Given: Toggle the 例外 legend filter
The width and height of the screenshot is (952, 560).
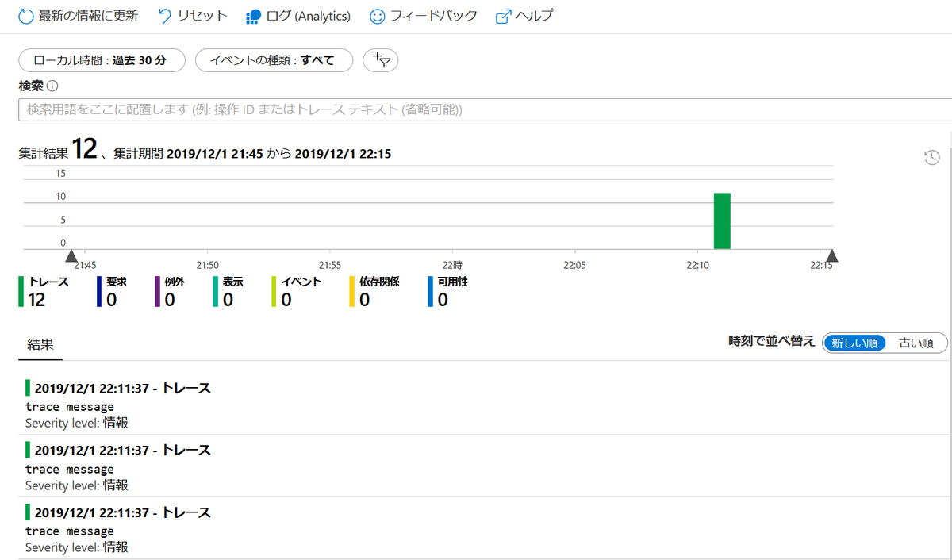Looking at the screenshot, I should point(171,291).
